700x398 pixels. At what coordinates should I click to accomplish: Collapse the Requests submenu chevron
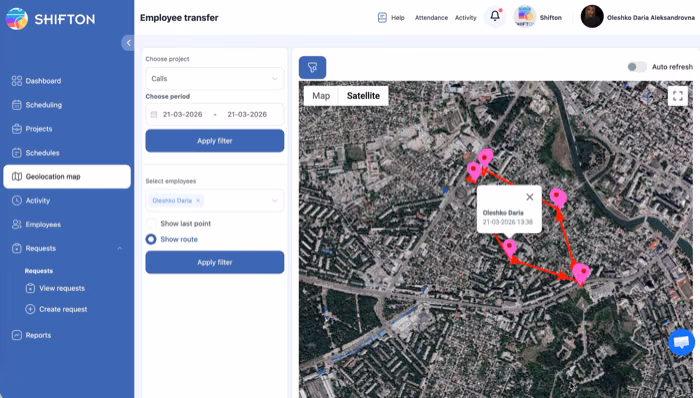[120, 248]
